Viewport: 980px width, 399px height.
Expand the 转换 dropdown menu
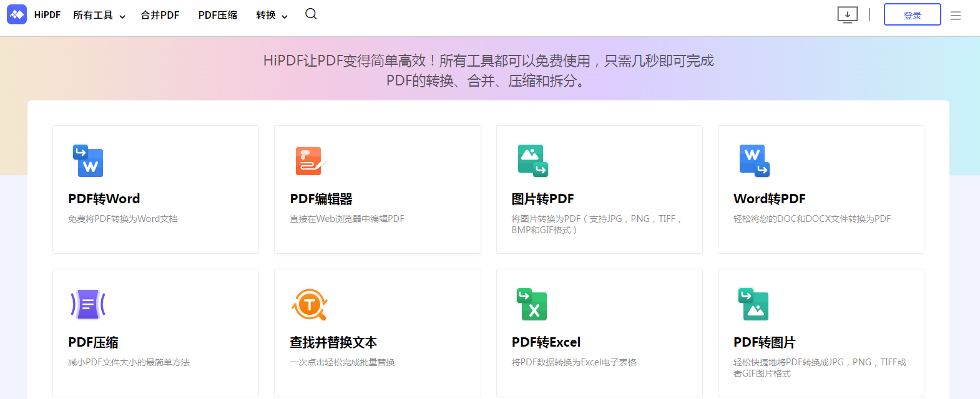pyautogui.click(x=272, y=15)
